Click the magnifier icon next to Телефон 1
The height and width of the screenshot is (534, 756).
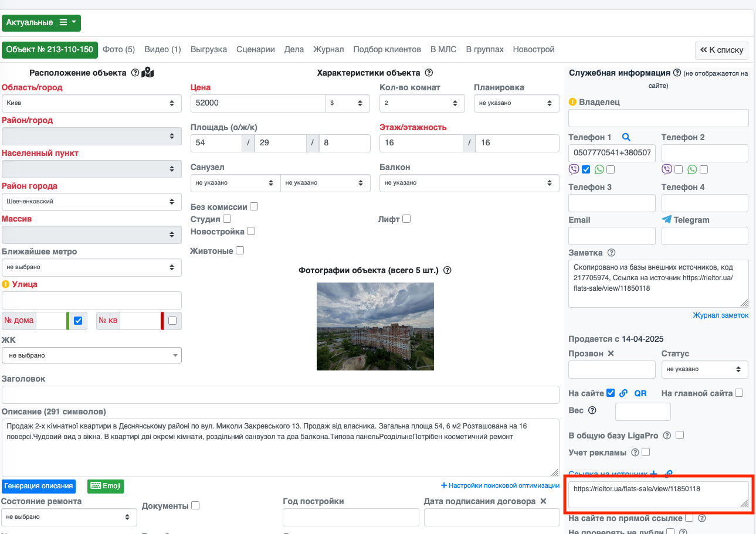tap(626, 137)
